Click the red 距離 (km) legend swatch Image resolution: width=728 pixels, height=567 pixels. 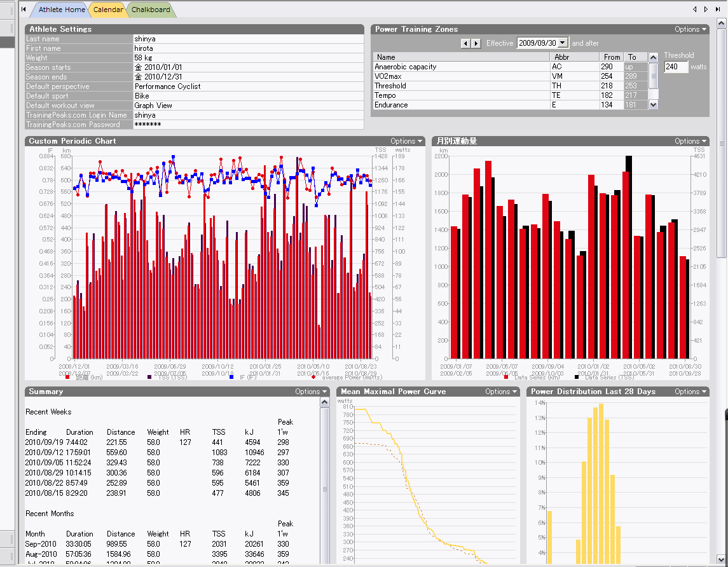click(x=68, y=377)
